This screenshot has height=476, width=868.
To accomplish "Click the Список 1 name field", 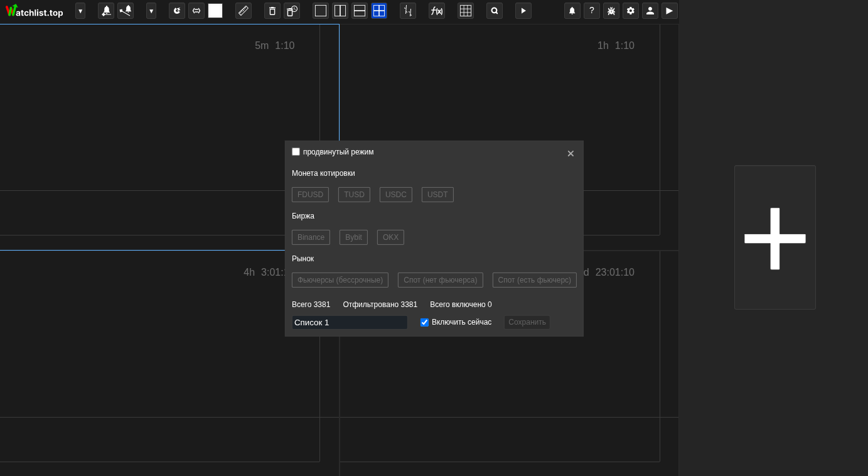I will (350, 322).
